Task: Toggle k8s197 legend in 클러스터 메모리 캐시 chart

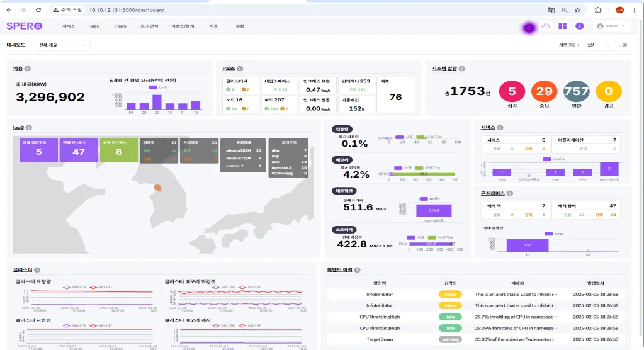Action: pyautogui.click(x=250, y=325)
